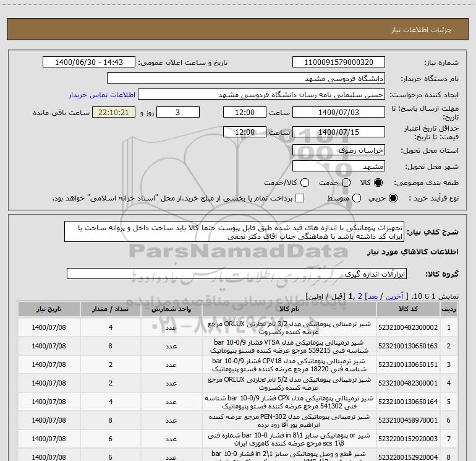The width and height of the screenshot is (476, 461).
Task: Select the کالا radio button
Action: tap(378, 183)
